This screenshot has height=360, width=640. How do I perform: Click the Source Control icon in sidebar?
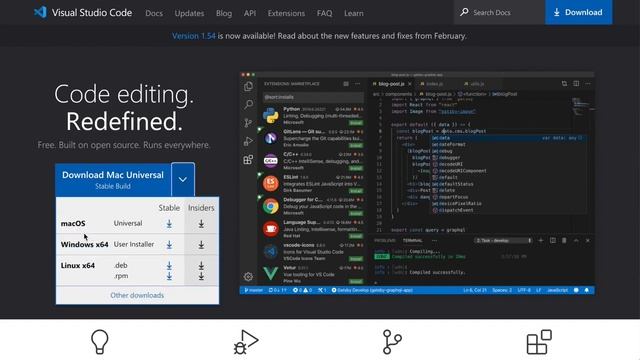click(248, 123)
